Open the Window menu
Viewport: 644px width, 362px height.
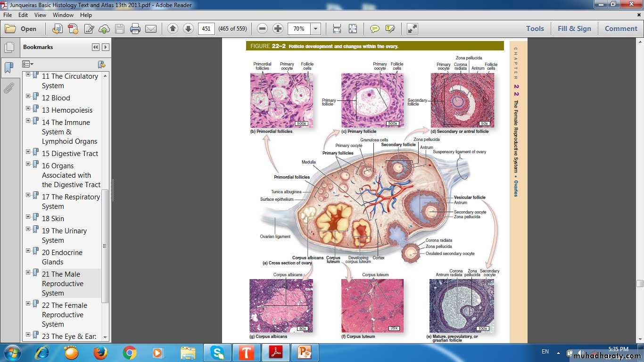[x=63, y=15]
